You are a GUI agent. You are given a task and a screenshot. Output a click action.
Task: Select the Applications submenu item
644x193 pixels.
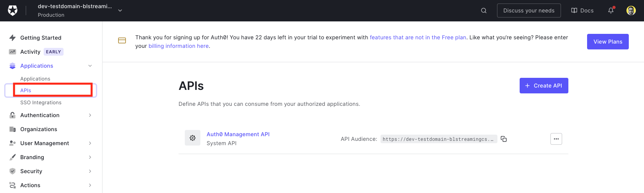point(35,79)
